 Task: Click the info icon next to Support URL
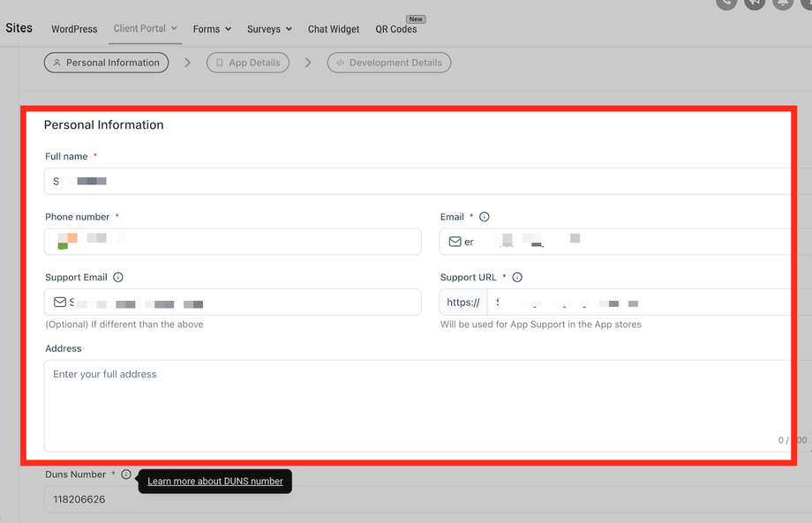click(x=517, y=277)
